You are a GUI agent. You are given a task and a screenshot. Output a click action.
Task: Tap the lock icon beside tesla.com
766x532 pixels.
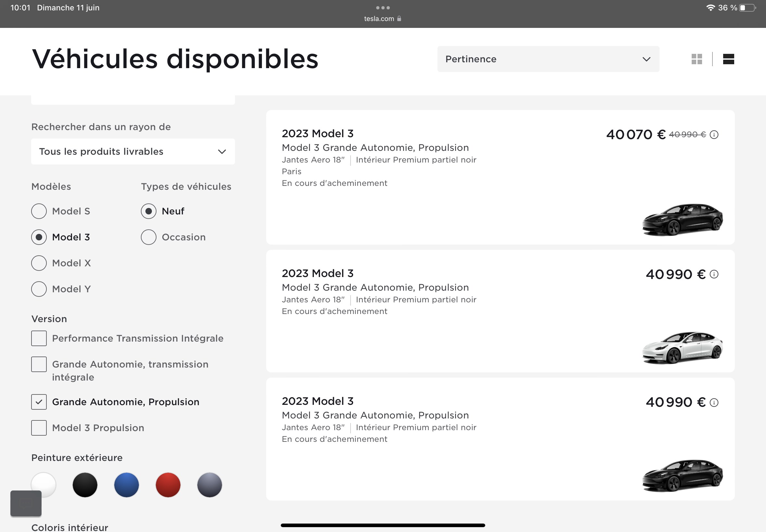(x=399, y=19)
